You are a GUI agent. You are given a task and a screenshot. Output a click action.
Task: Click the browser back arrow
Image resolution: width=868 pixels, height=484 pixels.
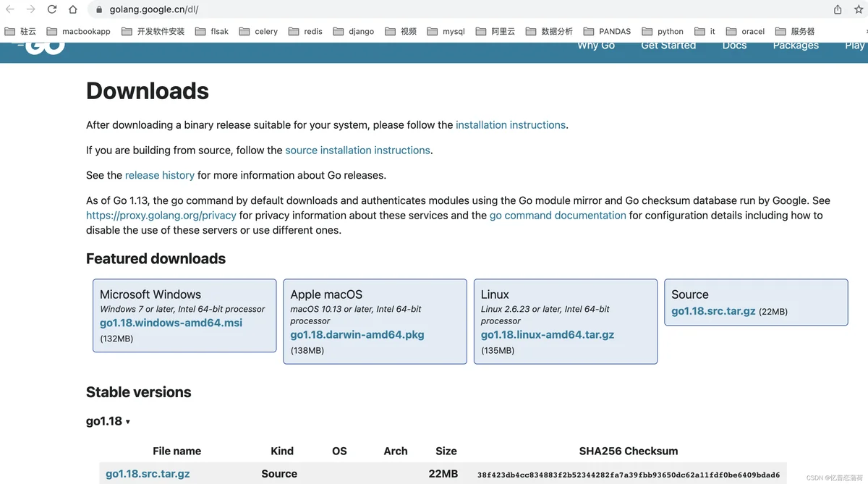[x=10, y=9]
